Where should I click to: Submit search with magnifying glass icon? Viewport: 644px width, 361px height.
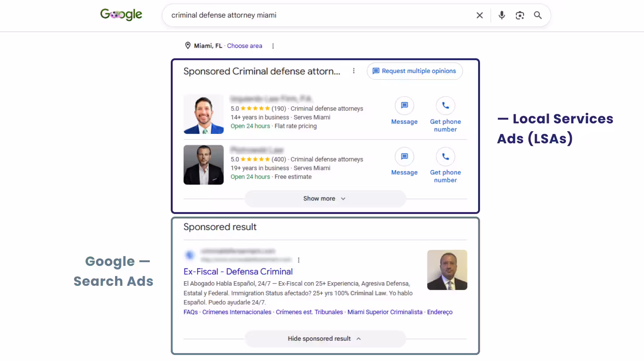[x=538, y=15]
